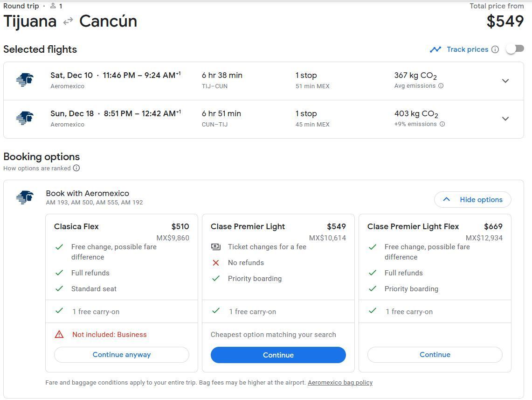The height and width of the screenshot is (400, 532).
Task: Click the Booking options heading
Action: [x=41, y=157]
